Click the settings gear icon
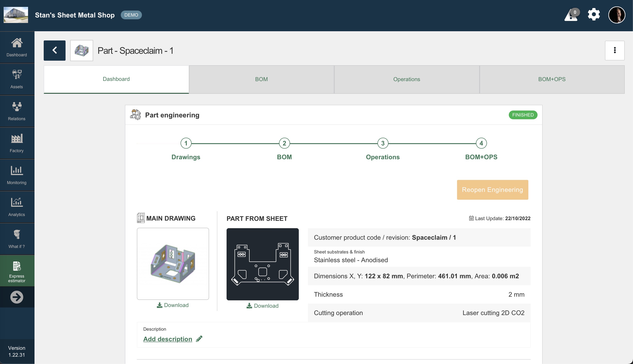This screenshot has height=364, width=633. (593, 15)
